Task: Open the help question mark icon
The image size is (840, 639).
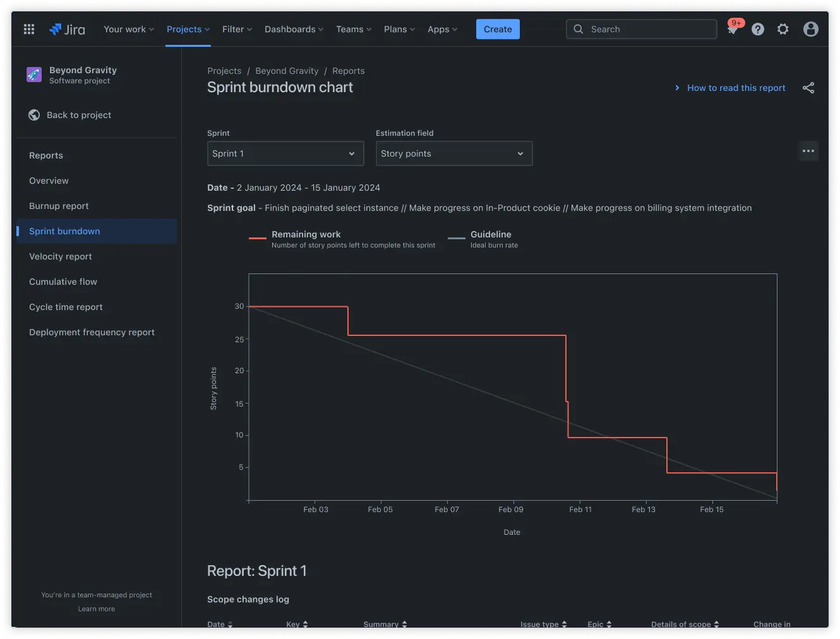Action: 758,29
